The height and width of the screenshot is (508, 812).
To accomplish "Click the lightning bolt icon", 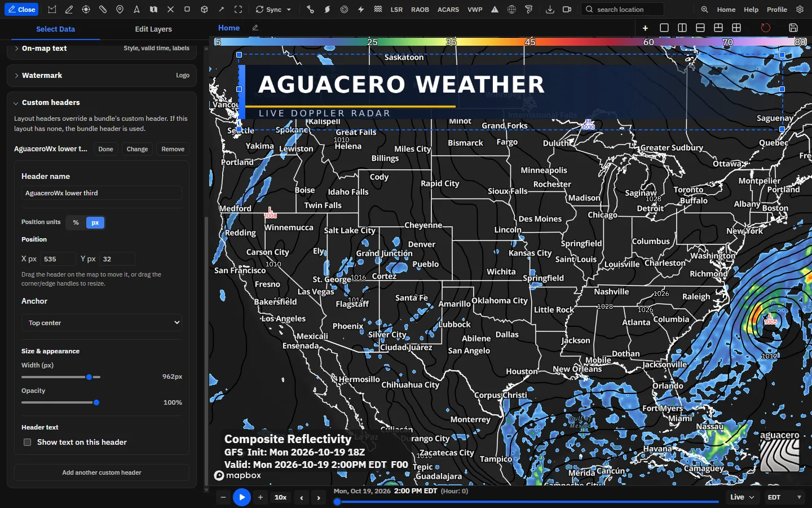I will pos(361,10).
